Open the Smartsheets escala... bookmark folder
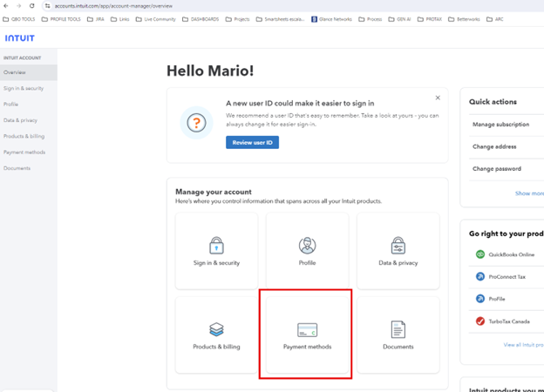544x392 pixels. [x=281, y=19]
